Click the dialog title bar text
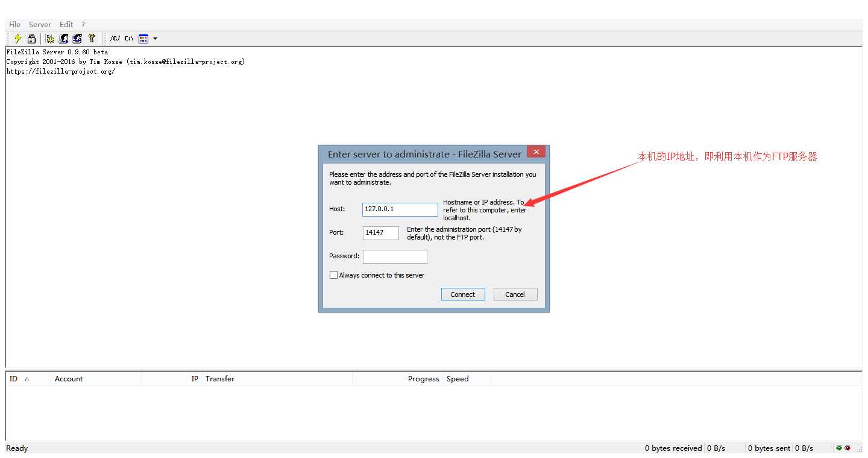 pos(424,154)
